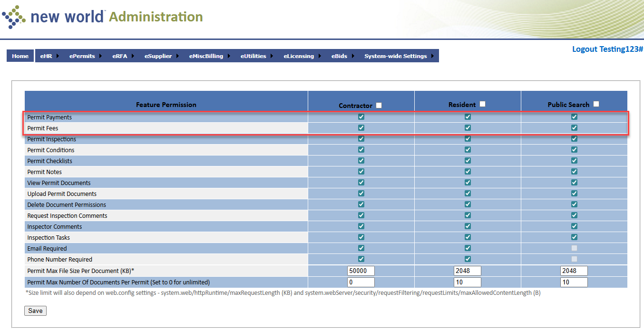Click the Logout Testing123# link
Screen dimensions: 644x331
[x=607, y=49]
